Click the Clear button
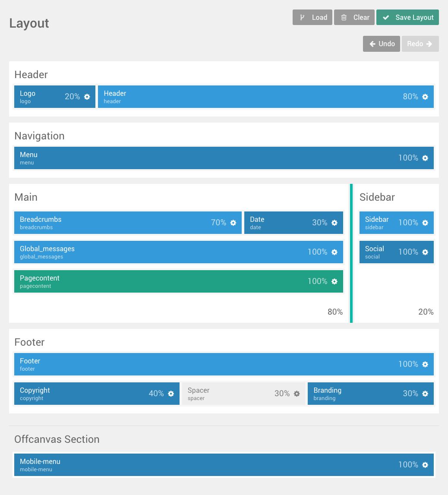This screenshot has width=448, height=495. point(354,17)
